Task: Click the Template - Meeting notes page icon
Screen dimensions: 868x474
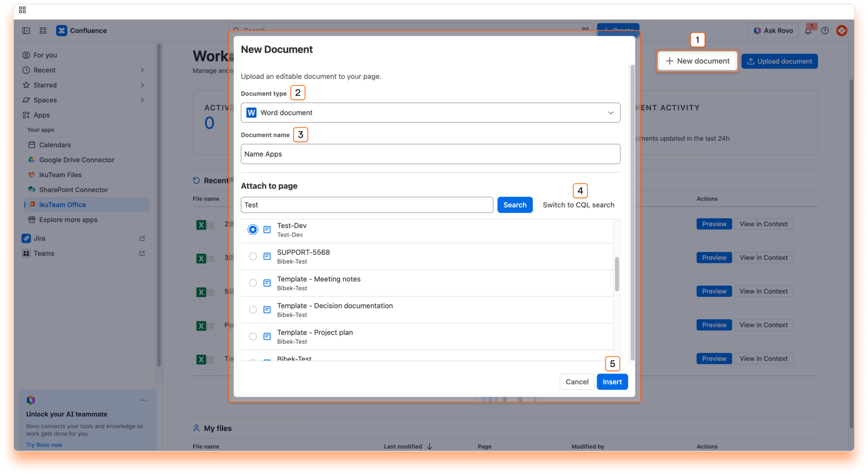Action: [x=267, y=283]
